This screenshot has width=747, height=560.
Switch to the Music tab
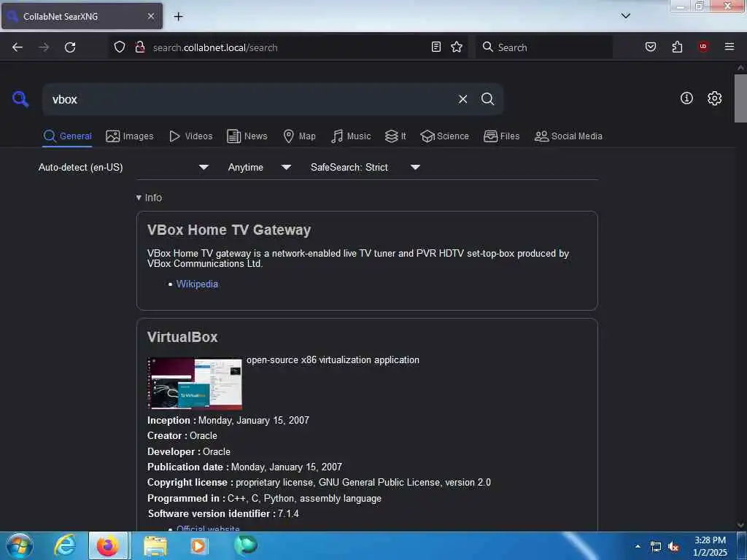tap(351, 136)
